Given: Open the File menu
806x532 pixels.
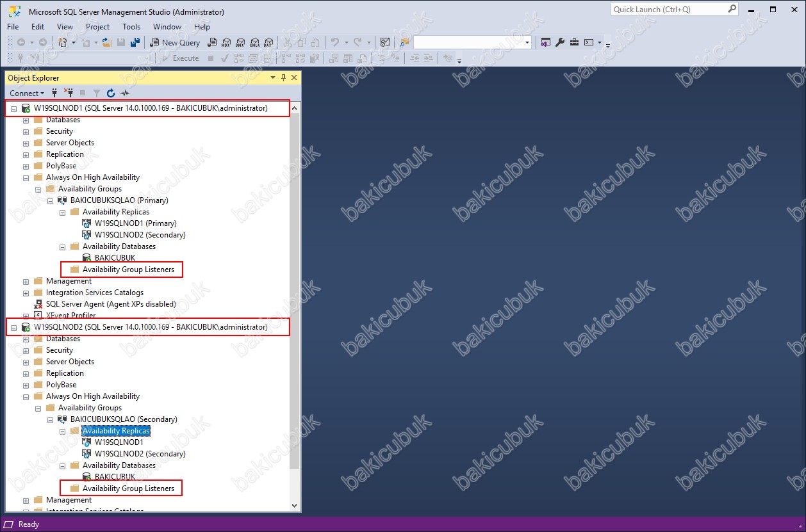Looking at the screenshot, I should [13, 27].
